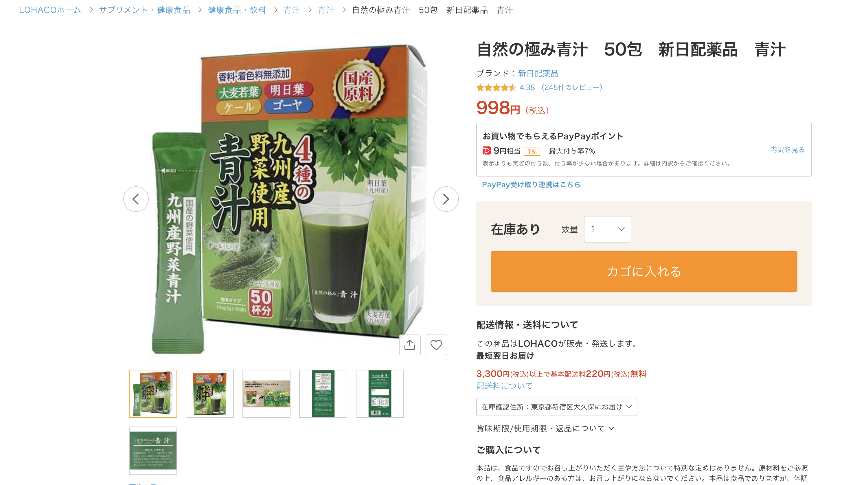Expand the 在庫確認住所 delivery address dropdown
This screenshot has width=868, height=485.
[556, 407]
